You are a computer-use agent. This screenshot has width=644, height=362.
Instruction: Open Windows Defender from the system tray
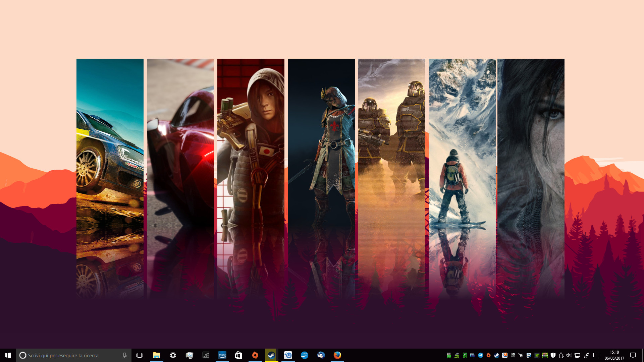pyautogui.click(x=553, y=355)
